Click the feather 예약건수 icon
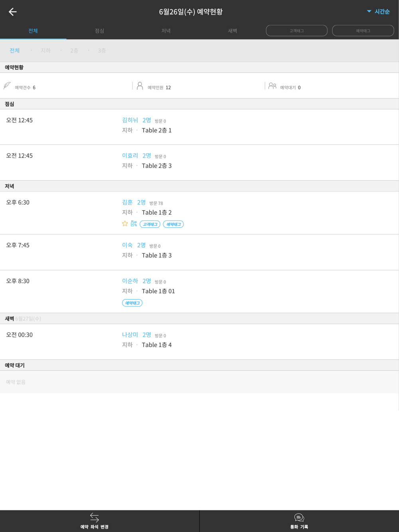 click(x=7, y=86)
